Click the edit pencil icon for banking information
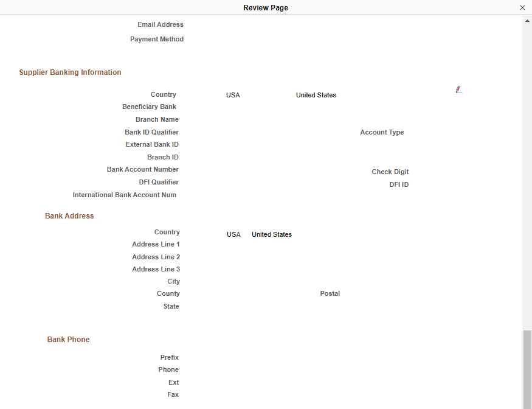532x409 pixels. (x=458, y=89)
